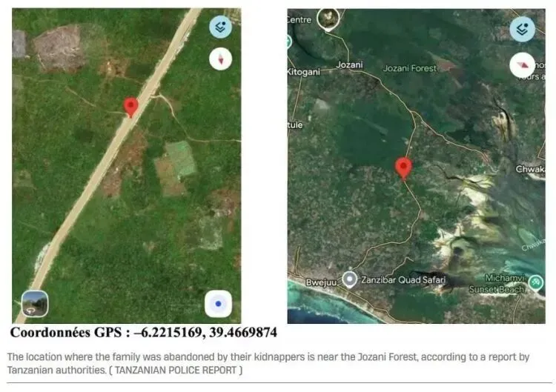Click the Bwejuu place label
This screenshot has height=392, width=556.
click(x=321, y=282)
